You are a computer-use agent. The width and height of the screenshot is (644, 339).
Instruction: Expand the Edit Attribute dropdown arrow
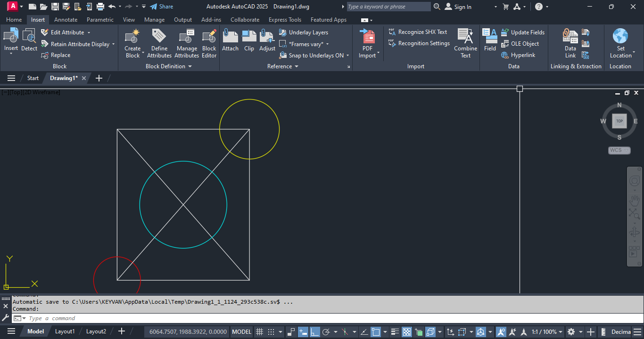(89, 32)
